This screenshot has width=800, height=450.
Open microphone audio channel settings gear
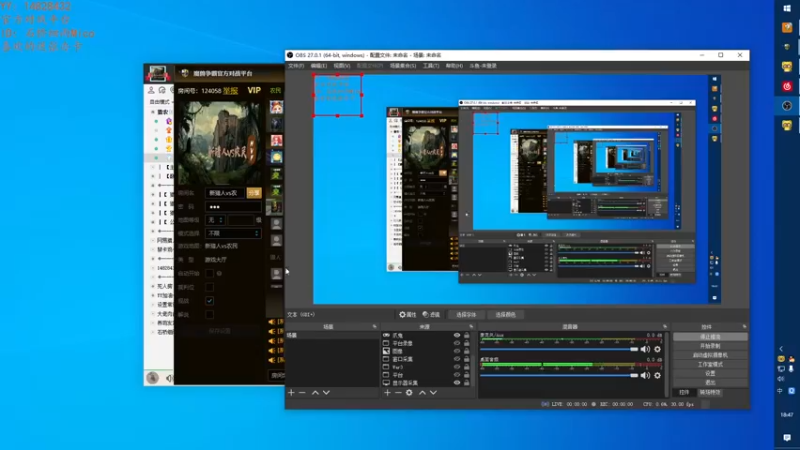click(658, 349)
